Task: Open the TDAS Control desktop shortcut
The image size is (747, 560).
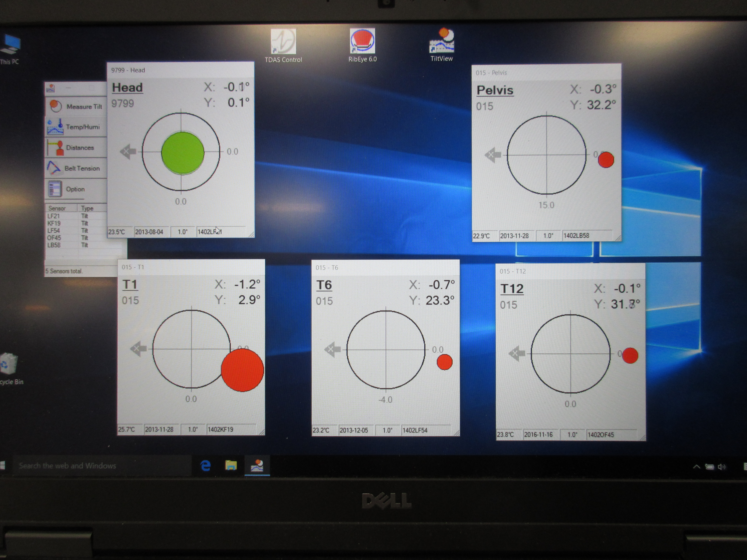Action: 283,46
